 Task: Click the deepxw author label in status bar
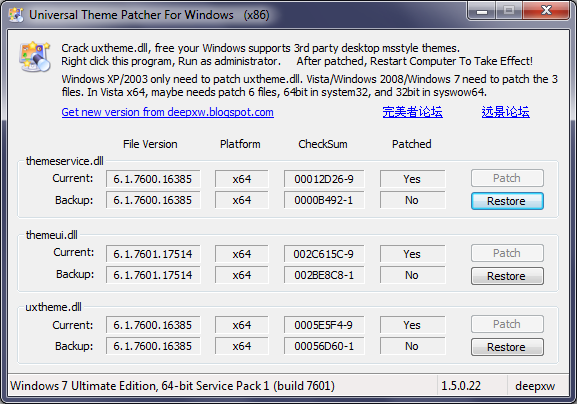pyautogui.click(x=535, y=386)
